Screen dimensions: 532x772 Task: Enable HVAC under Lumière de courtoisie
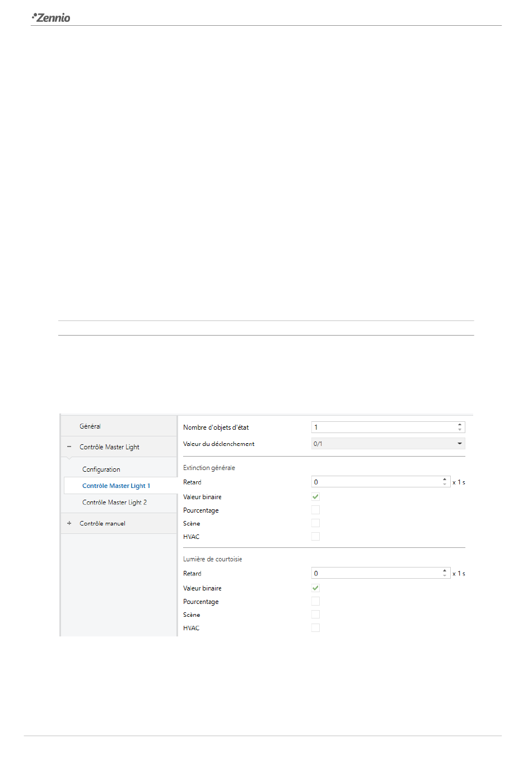[316, 627]
